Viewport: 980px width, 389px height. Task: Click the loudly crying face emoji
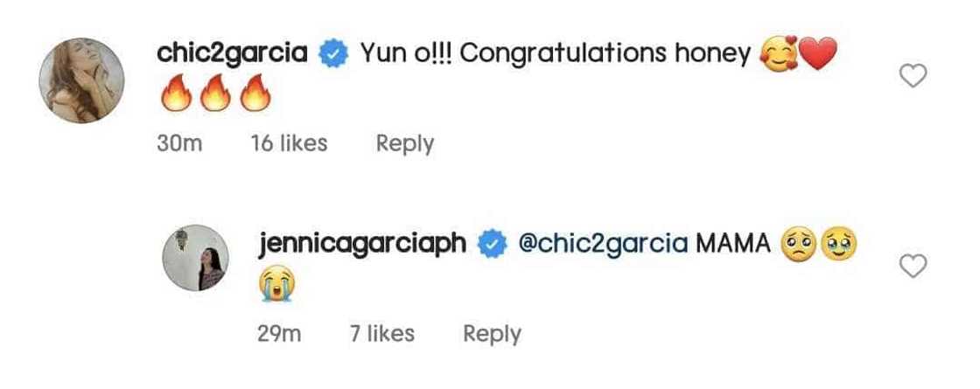[277, 287]
